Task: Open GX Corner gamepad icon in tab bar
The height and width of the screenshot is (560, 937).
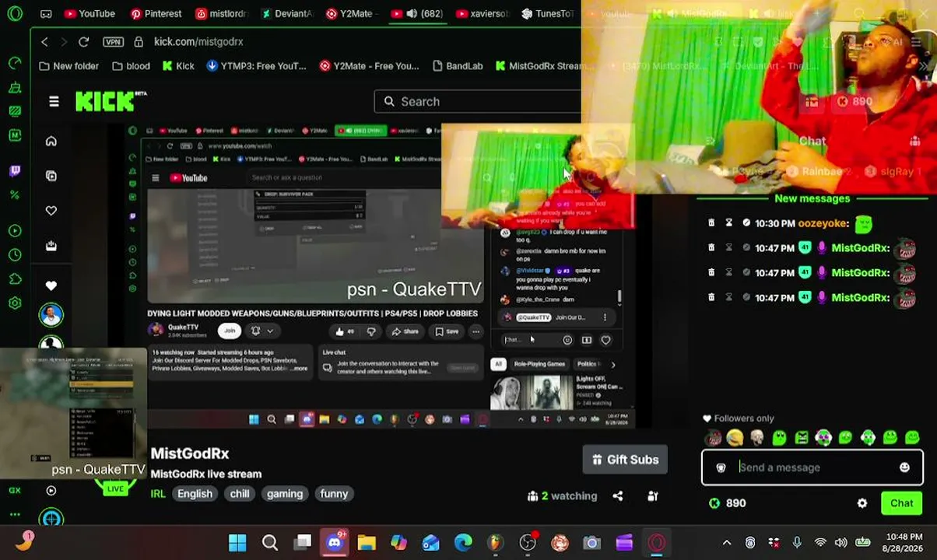Action: click(x=46, y=13)
